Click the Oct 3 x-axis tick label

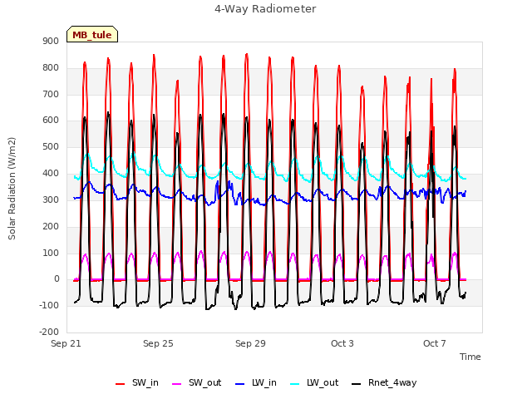[x=342, y=343]
